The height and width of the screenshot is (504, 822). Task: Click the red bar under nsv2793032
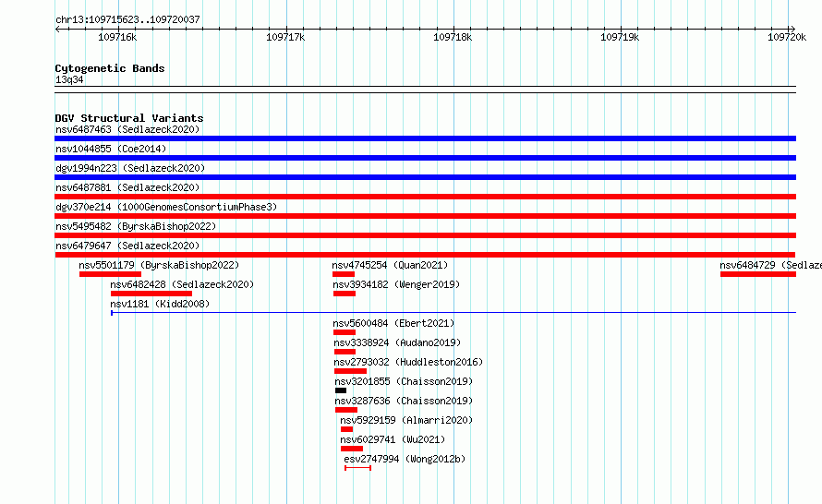pos(350,371)
